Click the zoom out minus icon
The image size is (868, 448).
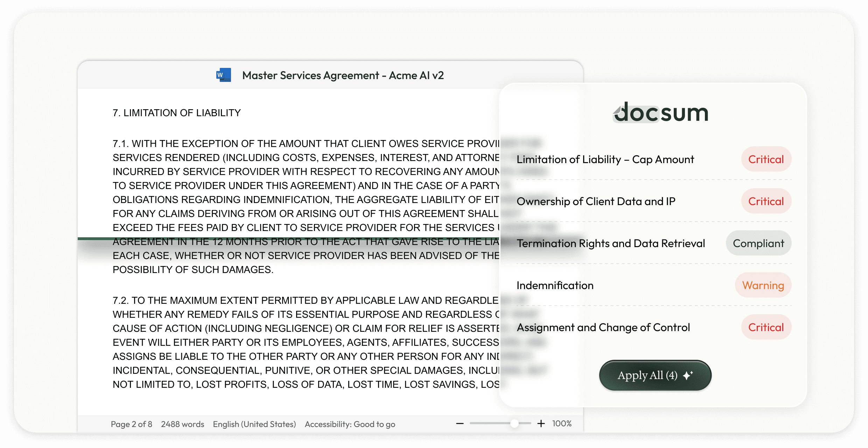pos(460,423)
